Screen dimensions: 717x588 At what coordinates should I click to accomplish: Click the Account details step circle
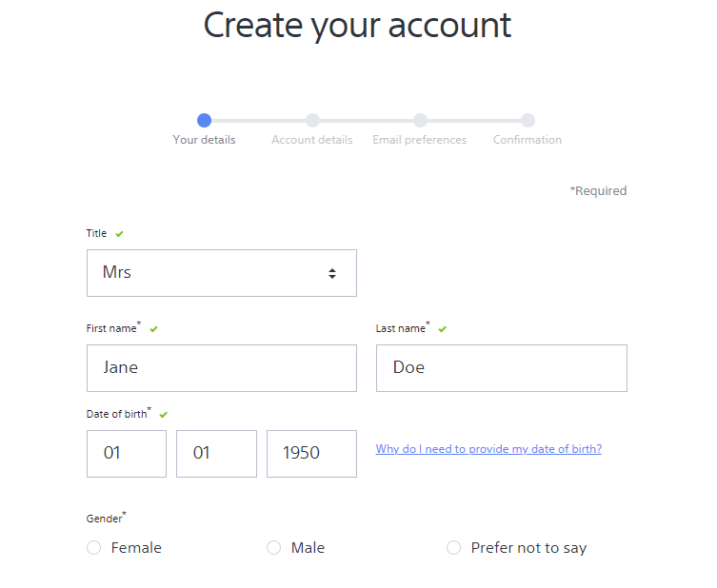[x=312, y=121]
